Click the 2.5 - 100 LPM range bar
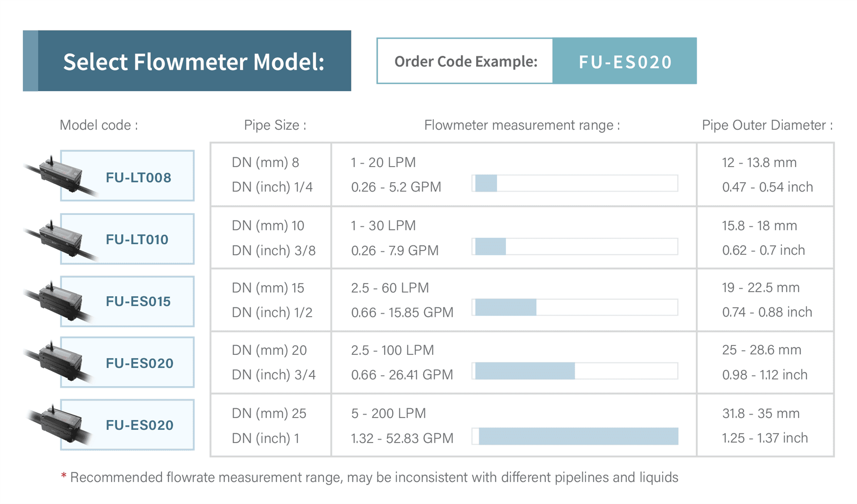 (575, 371)
